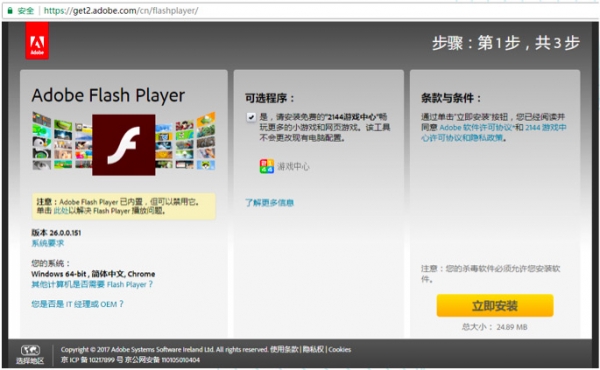This screenshot has height=370, width=600.
Task: Click the red Adobe logo icon
Action: coord(37,41)
